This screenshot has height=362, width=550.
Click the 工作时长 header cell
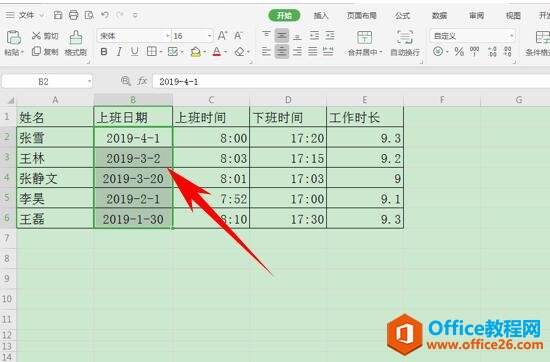[x=365, y=117]
